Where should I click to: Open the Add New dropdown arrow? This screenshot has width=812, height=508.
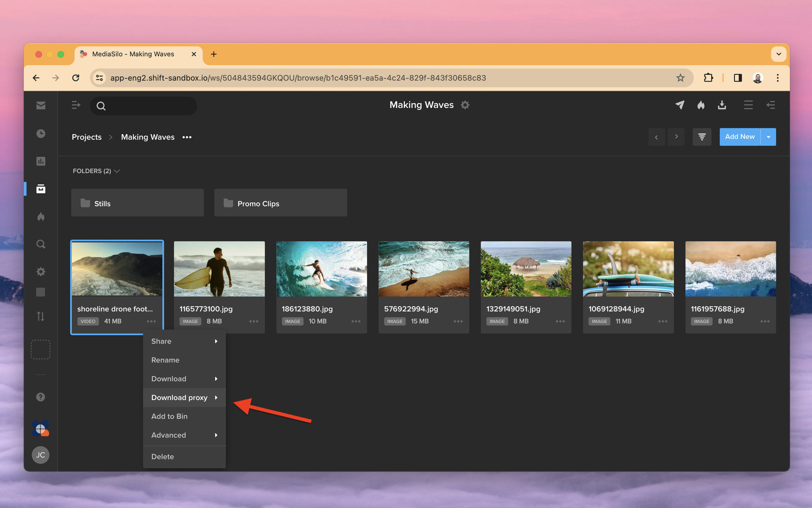pos(768,137)
